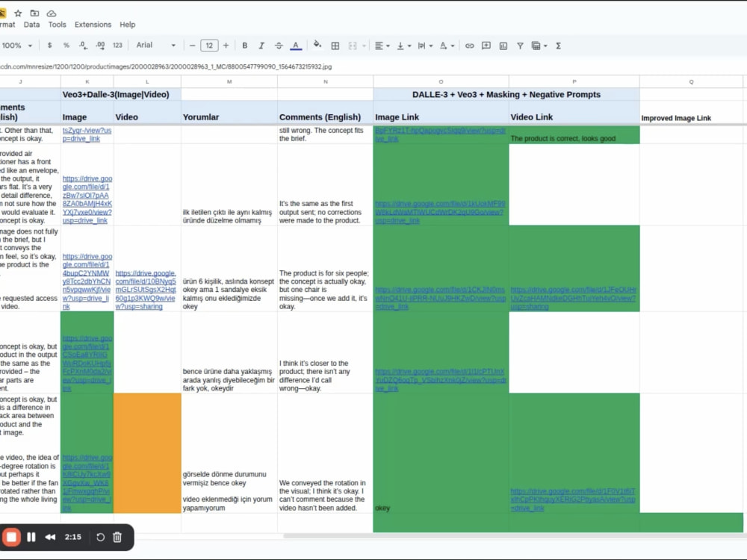This screenshot has width=747, height=560.
Task: Open the tsZyqr drive link in Image column
Action: 87,134
